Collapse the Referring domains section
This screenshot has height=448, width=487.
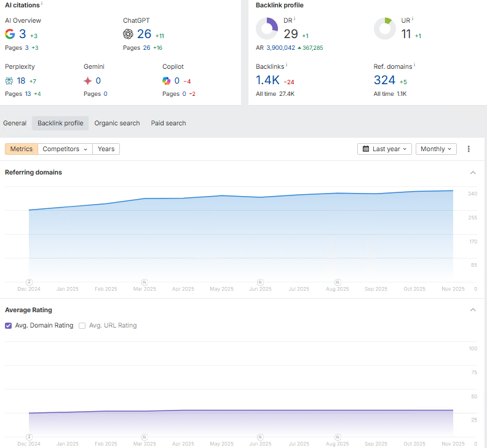tap(473, 173)
